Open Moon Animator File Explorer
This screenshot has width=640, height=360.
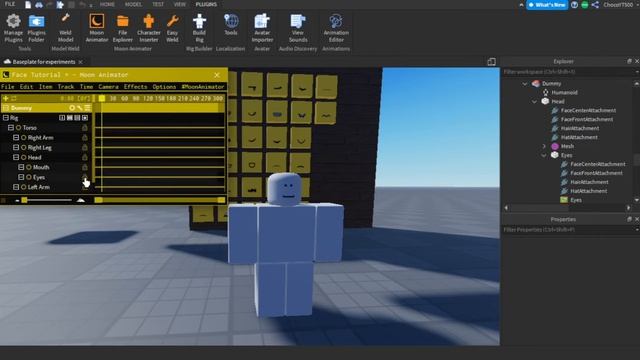(x=122, y=28)
